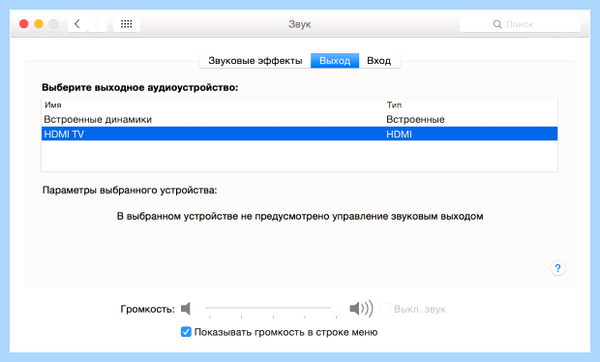Click the low volume speaker icon

pos(186,308)
